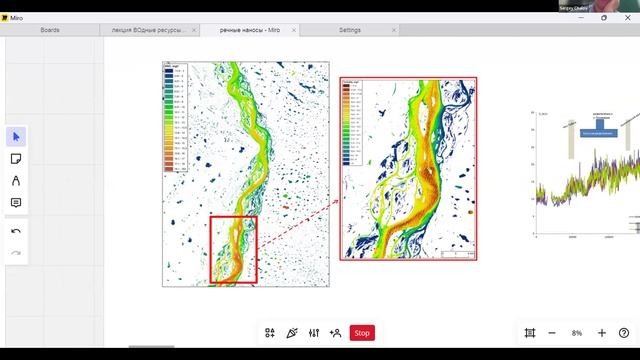The width and height of the screenshot is (640, 360).
Task: Close the речные наносы tab
Action: point(293,30)
